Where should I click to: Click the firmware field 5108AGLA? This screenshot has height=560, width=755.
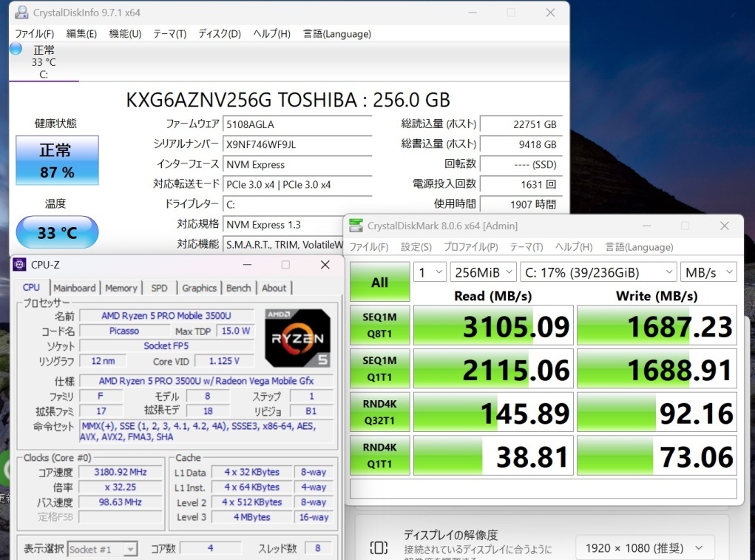click(x=297, y=124)
